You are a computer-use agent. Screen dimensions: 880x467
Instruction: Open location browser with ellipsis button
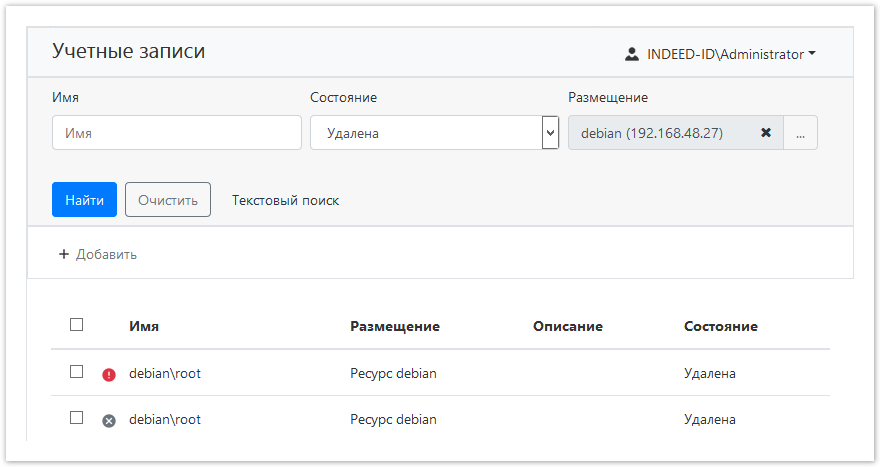pyautogui.click(x=800, y=133)
